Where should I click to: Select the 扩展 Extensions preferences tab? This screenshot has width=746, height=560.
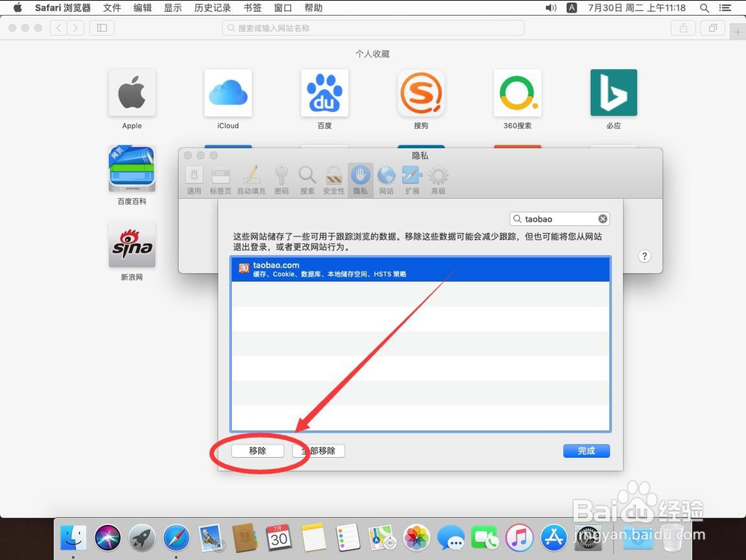[x=412, y=180]
